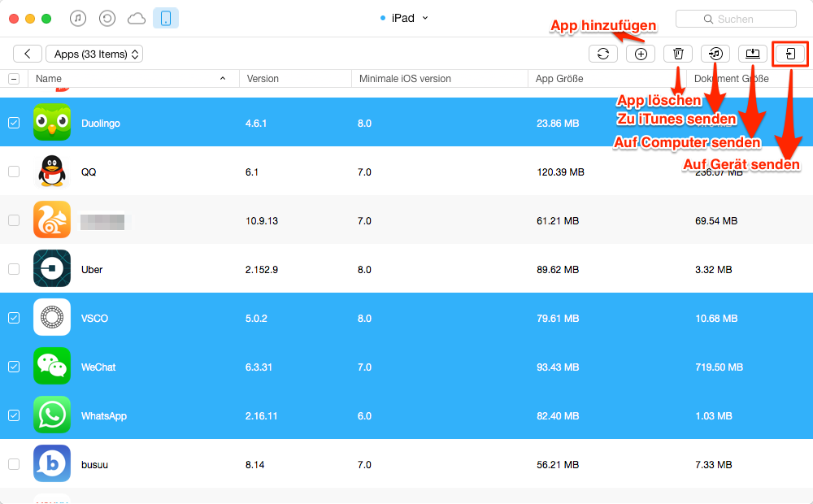Select the VSCO app name
813x504 pixels.
coord(94,319)
